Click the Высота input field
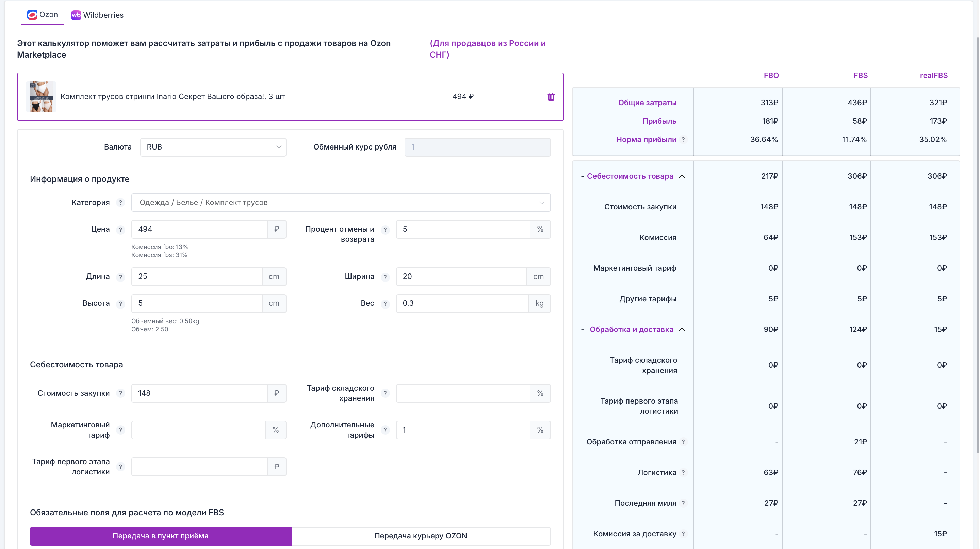This screenshot has width=980, height=549. (x=197, y=303)
